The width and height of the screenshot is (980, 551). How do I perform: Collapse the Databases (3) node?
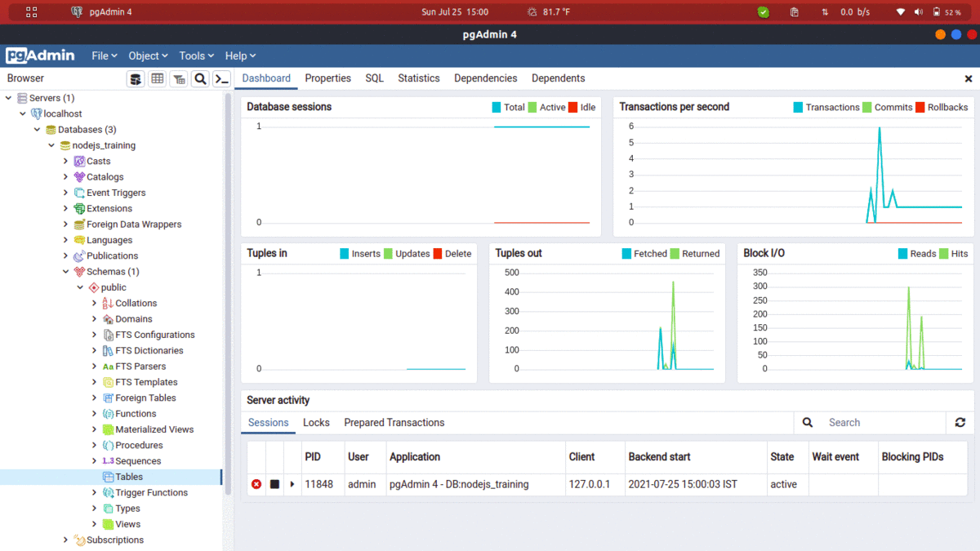pyautogui.click(x=38, y=130)
